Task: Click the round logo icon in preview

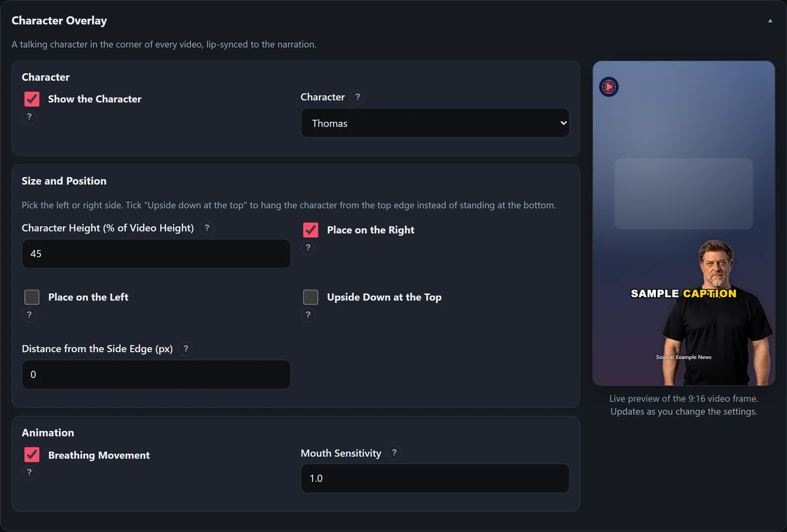Action: point(609,87)
